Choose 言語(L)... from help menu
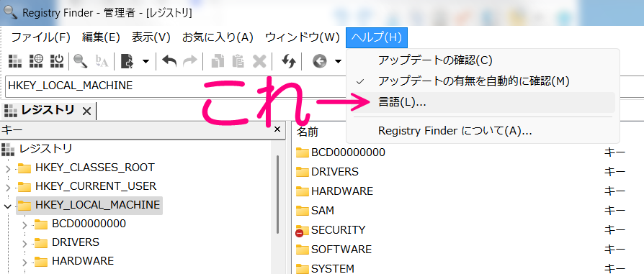The width and height of the screenshot is (644, 274). (x=482, y=103)
